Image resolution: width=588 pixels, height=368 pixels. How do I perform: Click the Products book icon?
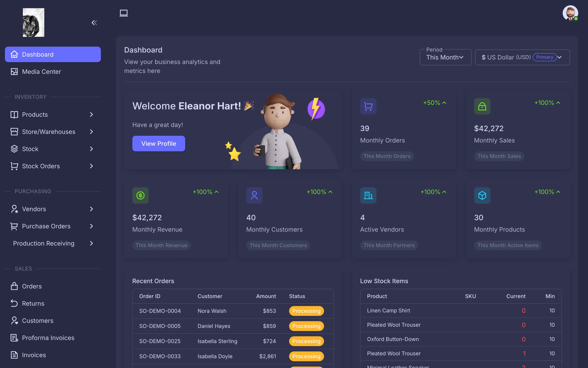[x=14, y=114]
